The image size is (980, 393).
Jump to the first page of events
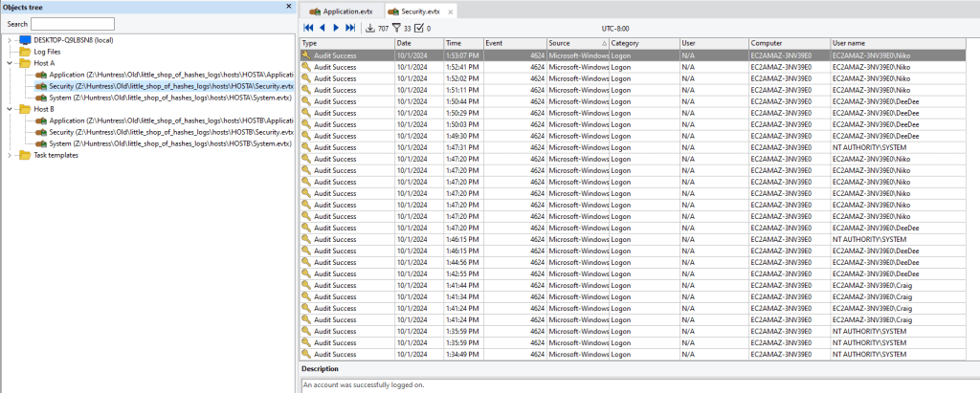click(x=308, y=29)
